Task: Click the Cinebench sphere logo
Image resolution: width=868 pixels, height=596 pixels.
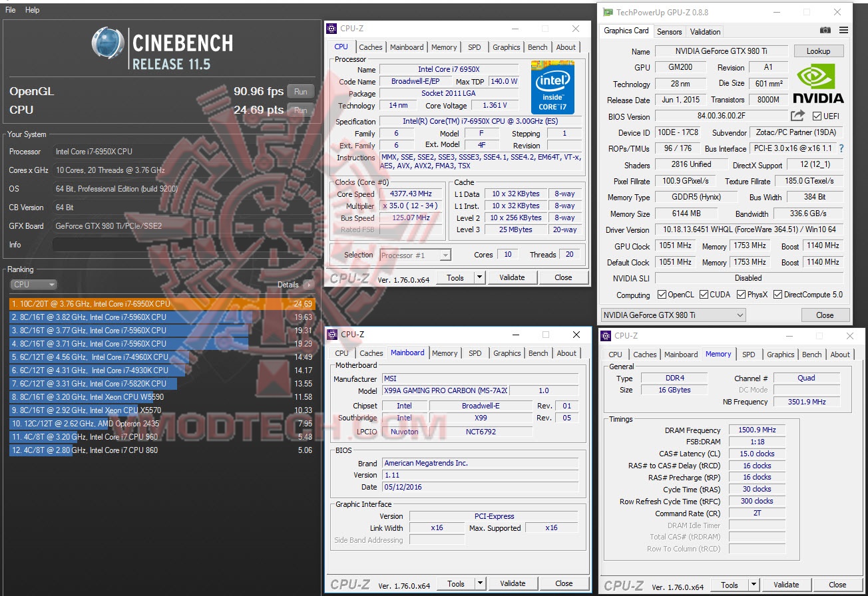Action: click(x=108, y=45)
